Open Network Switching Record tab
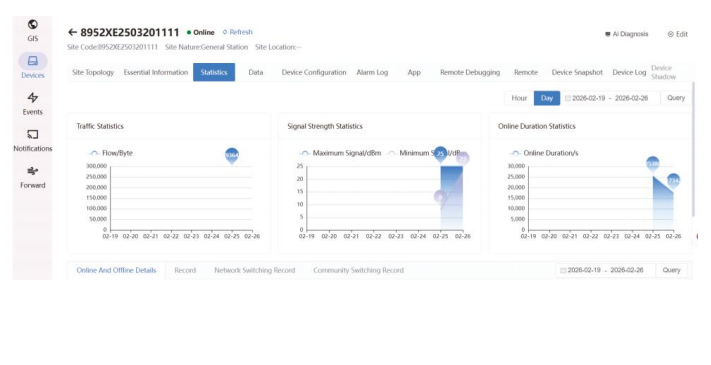Viewport: 711px width, 365px height. click(255, 270)
